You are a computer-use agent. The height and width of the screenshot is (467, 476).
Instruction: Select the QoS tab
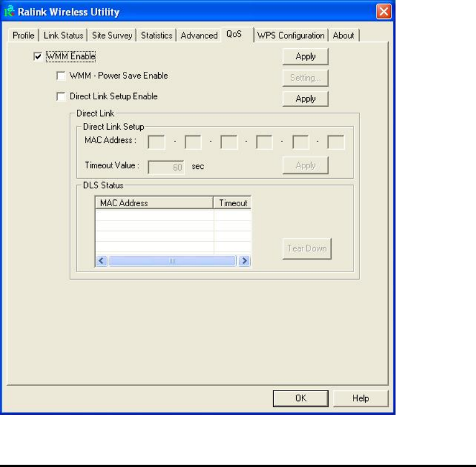[237, 34]
